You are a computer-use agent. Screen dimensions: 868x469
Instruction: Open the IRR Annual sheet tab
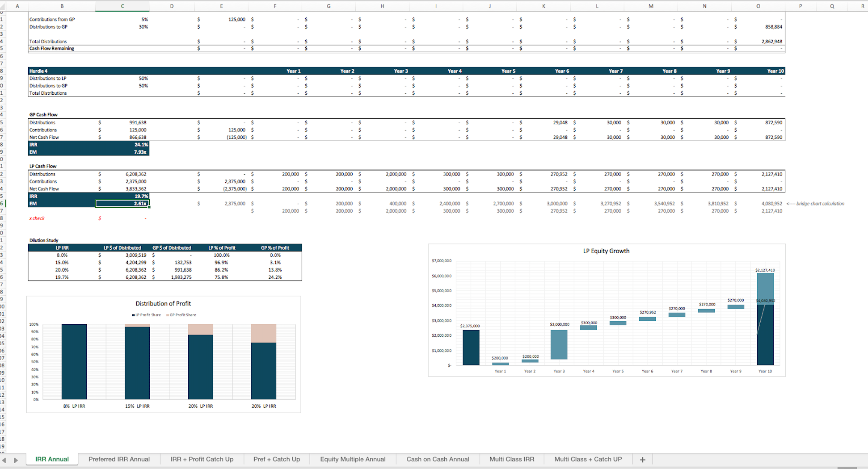(52, 459)
